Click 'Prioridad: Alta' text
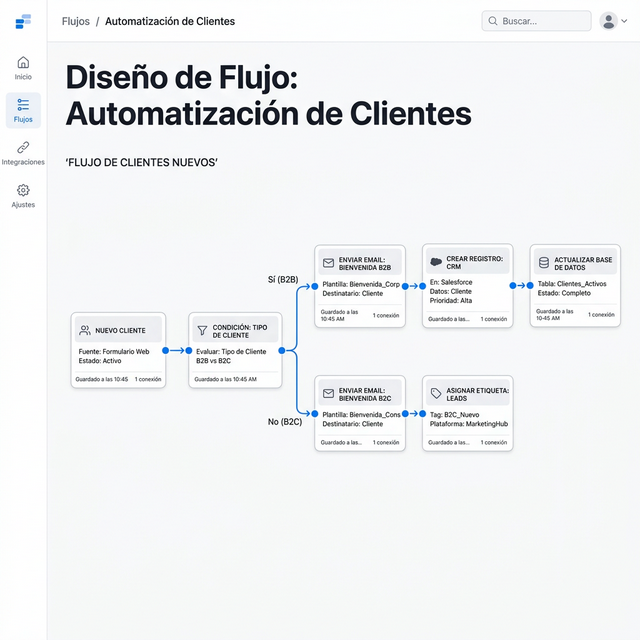Viewport: 640px width, 640px height. pyautogui.click(x=451, y=301)
